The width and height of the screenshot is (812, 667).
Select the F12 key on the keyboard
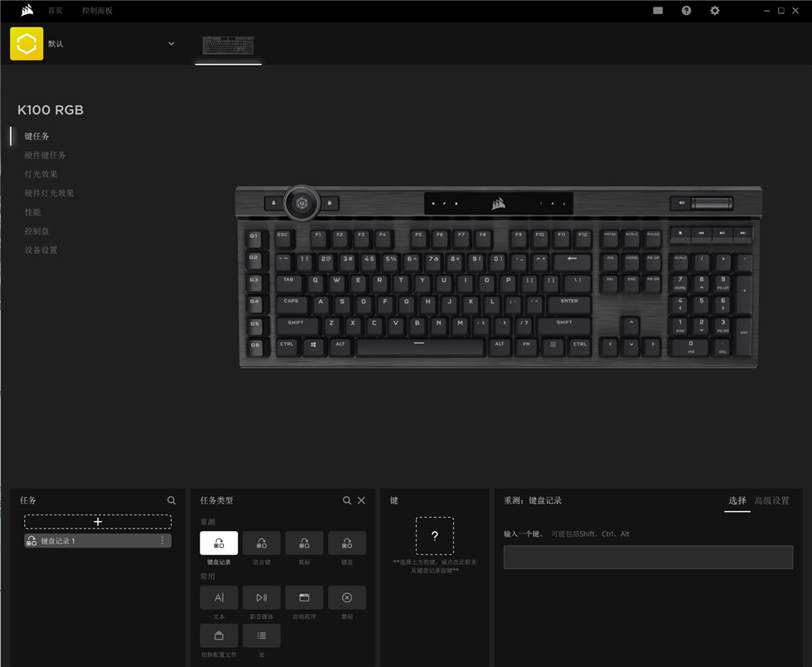[583, 237]
